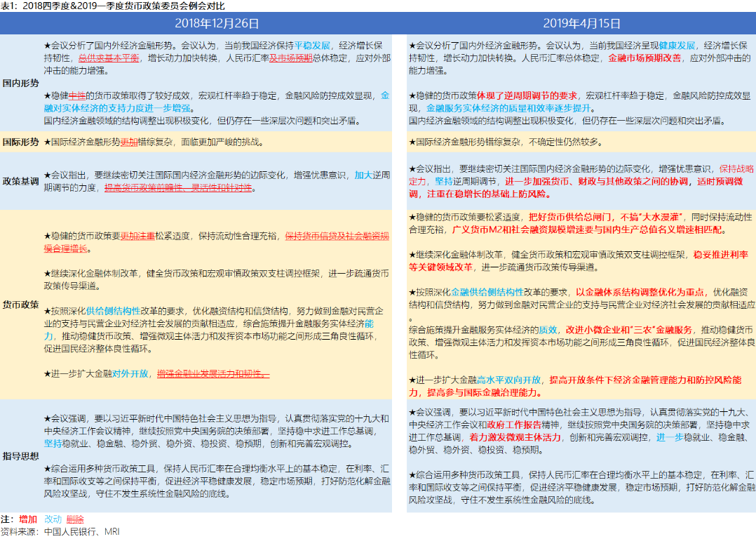This screenshot has height=539, width=756.
Task: Click the blue phrase '平稳发展'
Action: [313, 46]
